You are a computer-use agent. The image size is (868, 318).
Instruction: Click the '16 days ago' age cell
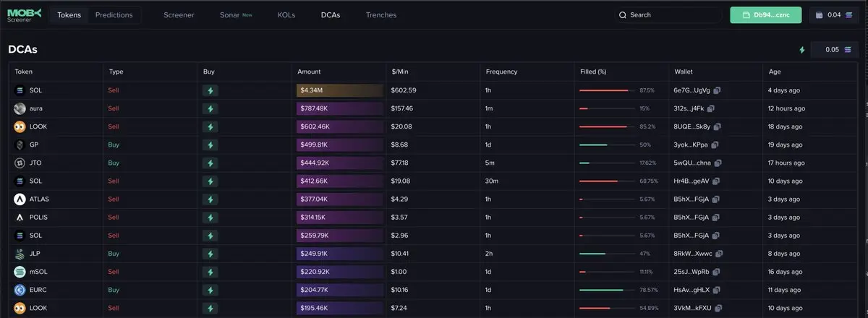784,272
